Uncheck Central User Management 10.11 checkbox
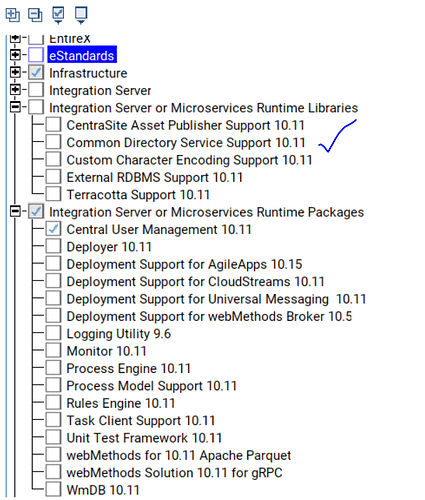The width and height of the screenshot is (425, 500). pyautogui.click(x=53, y=229)
